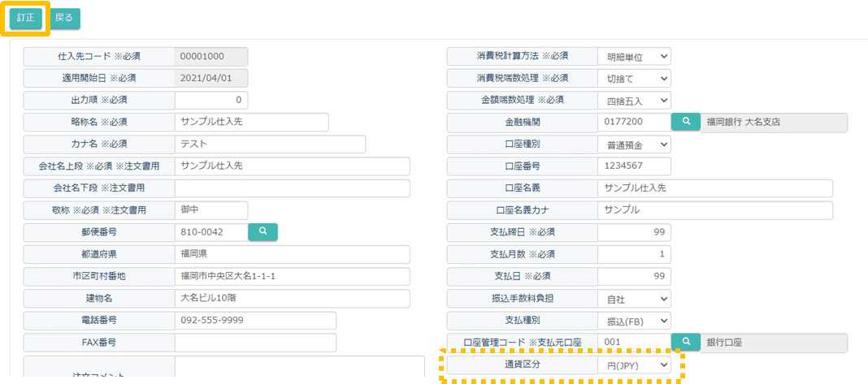Click the 都道府県 input field
This screenshot has height=384, width=868.
293,255
